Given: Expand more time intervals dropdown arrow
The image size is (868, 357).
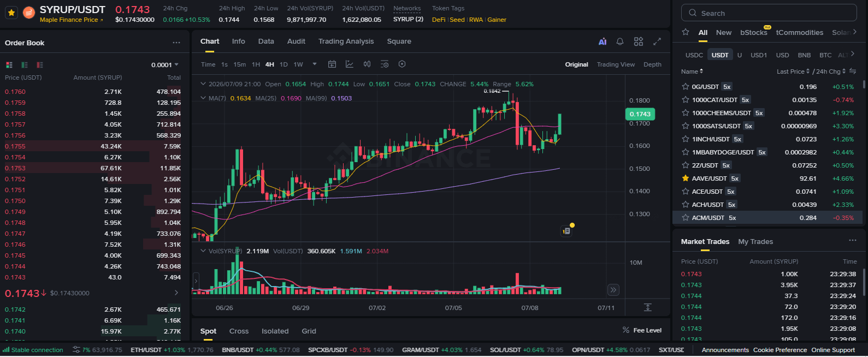Looking at the screenshot, I should coord(315,64).
